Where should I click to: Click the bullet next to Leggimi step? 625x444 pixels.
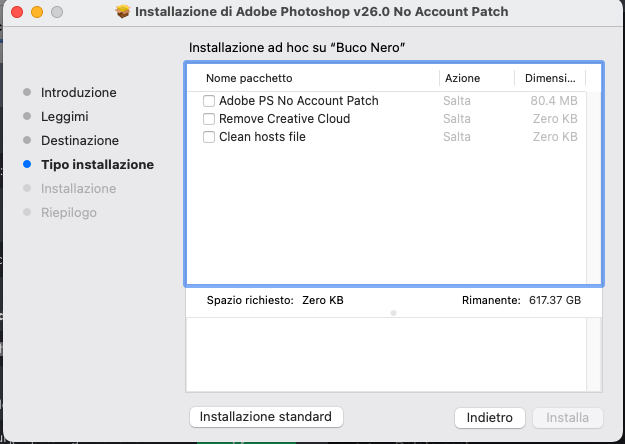(27, 116)
